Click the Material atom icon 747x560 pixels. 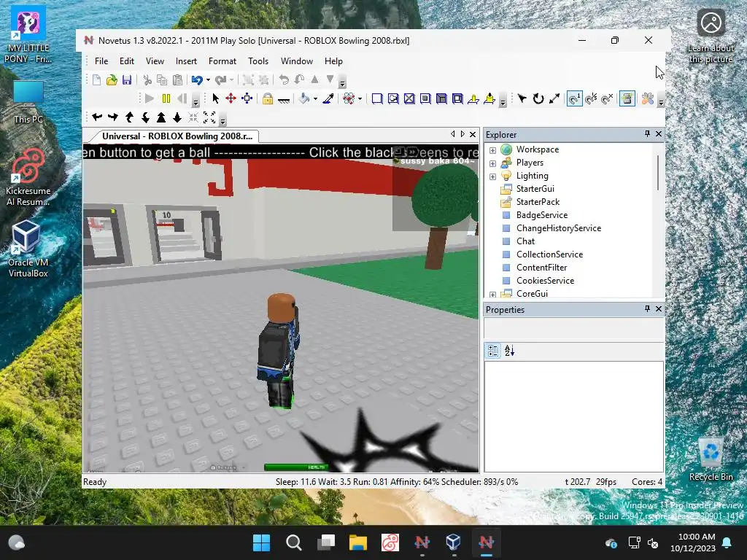pyautogui.click(x=349, y=98)
